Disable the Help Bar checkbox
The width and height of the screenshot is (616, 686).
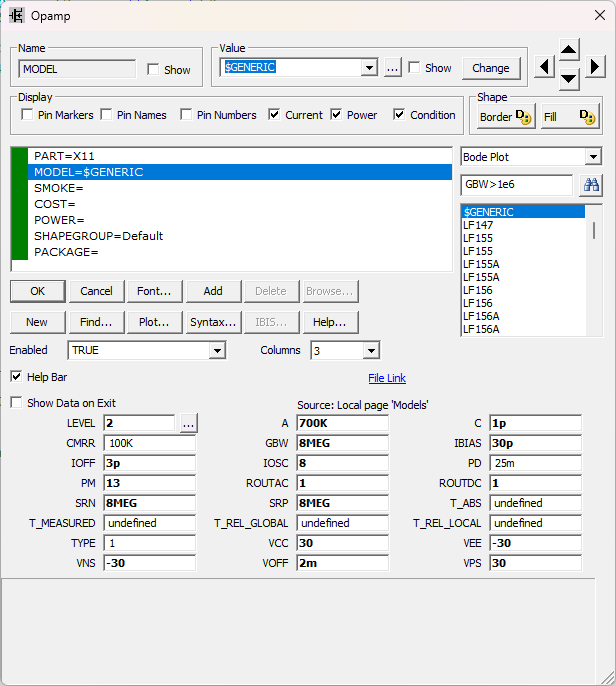[x=16, y=377]
